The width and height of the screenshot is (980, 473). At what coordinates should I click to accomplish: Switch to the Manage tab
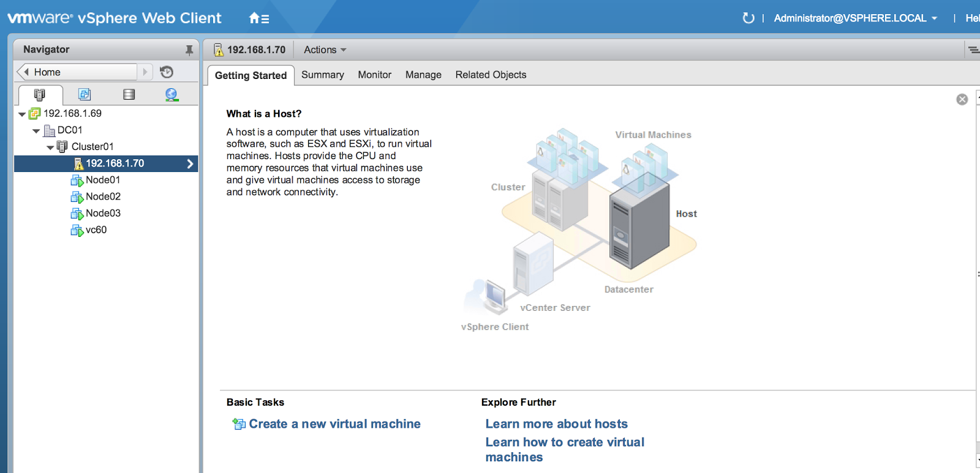[423, 75]
